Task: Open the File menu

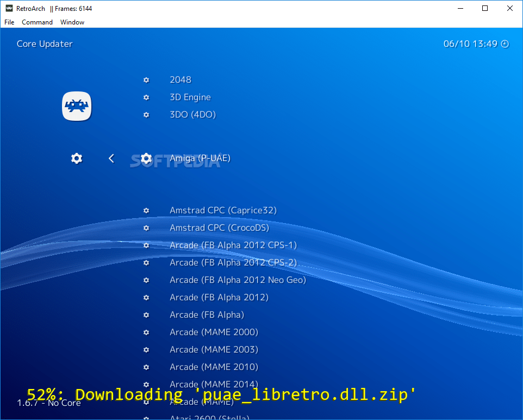Action: coord(9,22)
